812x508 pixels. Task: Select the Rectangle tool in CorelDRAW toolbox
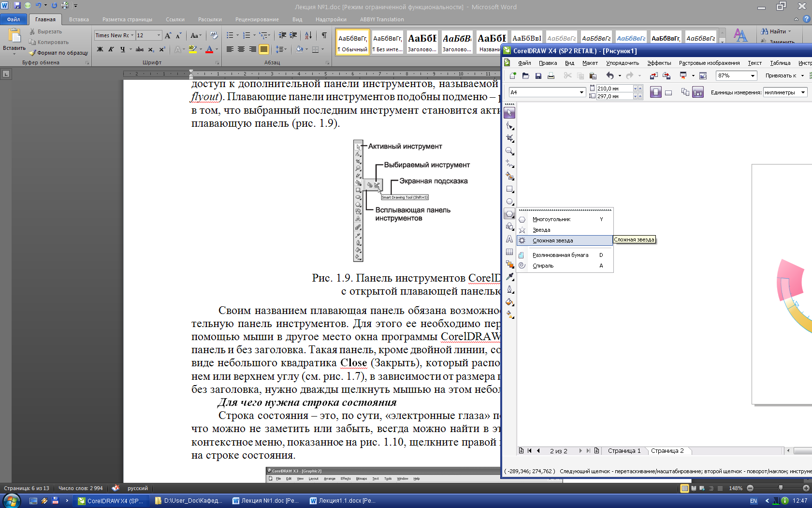tap(509, 189)
